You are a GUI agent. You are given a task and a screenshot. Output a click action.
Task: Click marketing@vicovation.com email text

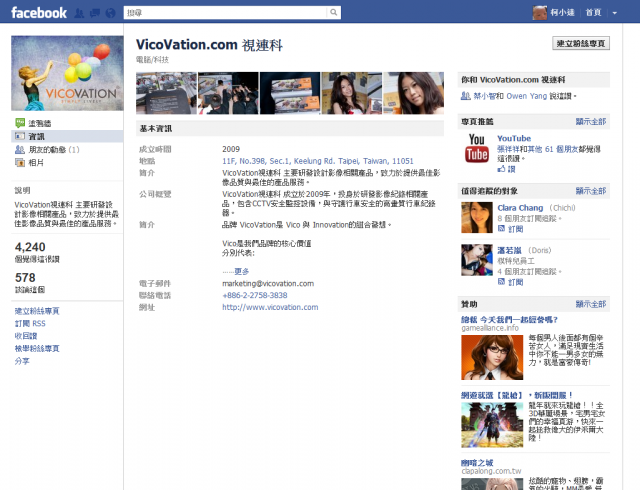[x=268, y=283]
